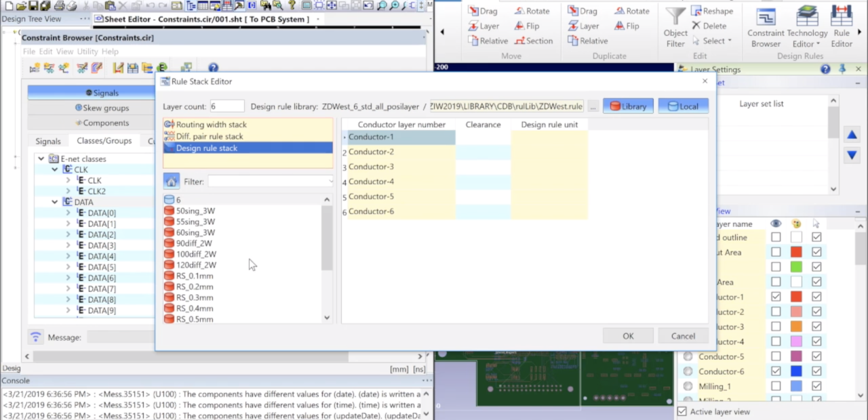868x420 pixels.
Task: Click the Reshape tool in Edit group
Action: coord(712,11)
